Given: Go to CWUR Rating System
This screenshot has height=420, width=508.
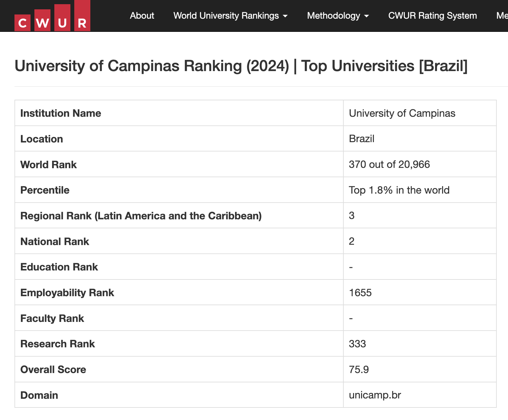Looking at the screenshot, I should coord(432,15).
